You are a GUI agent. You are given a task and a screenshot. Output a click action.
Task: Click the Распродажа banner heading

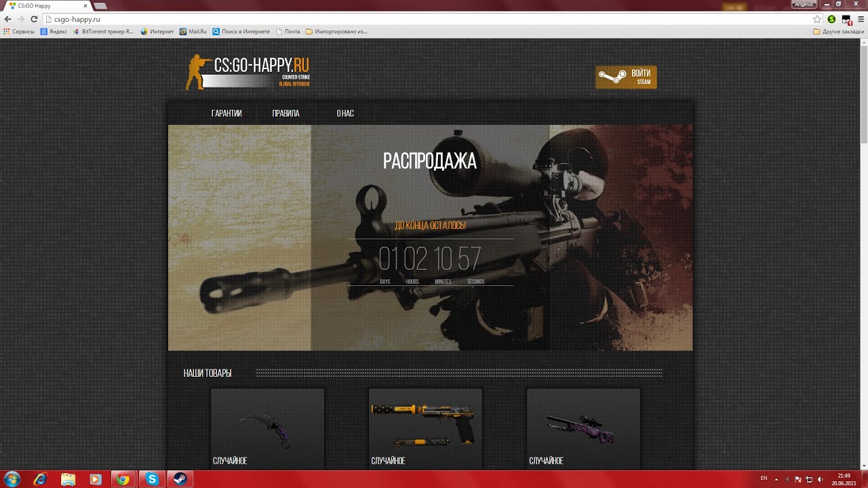430,161
